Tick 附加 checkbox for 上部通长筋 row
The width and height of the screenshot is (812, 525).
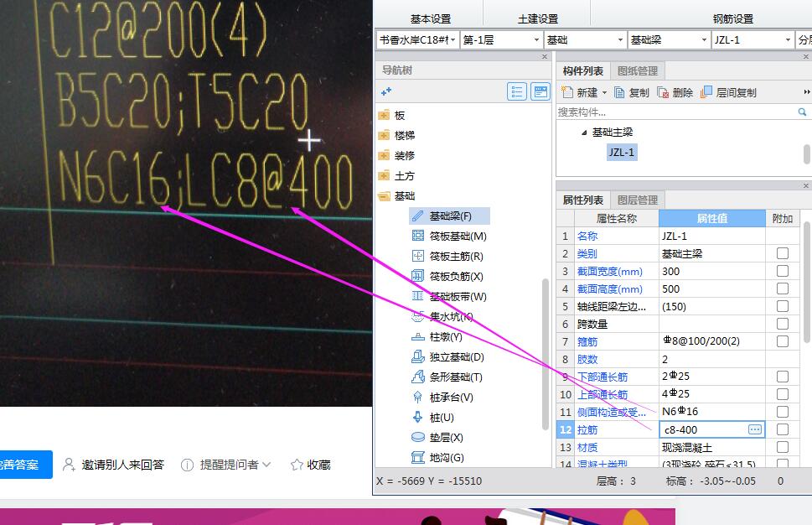click(783, 394)
